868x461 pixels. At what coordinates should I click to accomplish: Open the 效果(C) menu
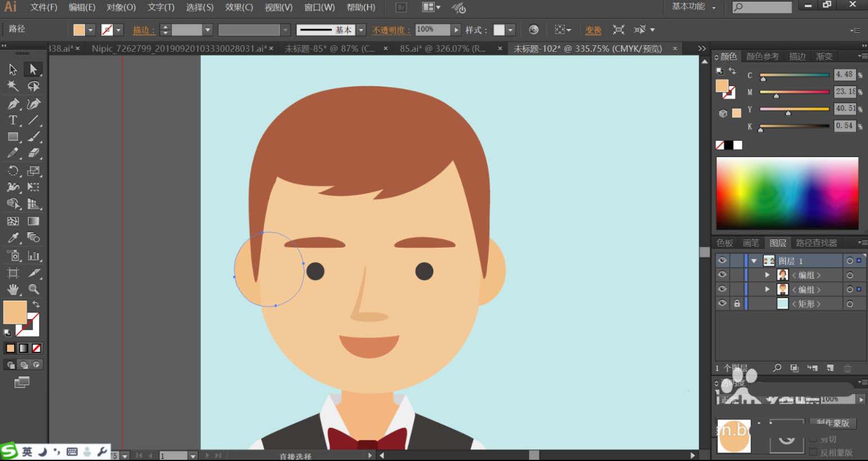tap(239, 7)
